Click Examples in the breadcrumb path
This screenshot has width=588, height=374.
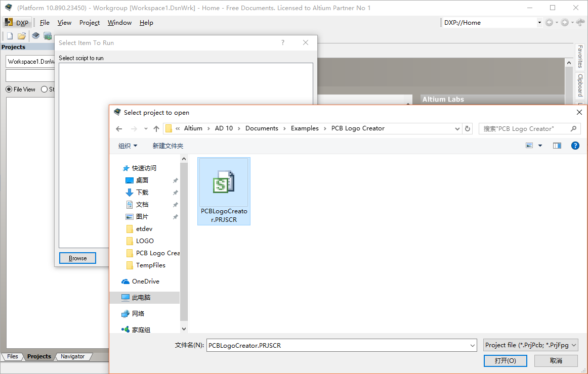tap(305, 128)
